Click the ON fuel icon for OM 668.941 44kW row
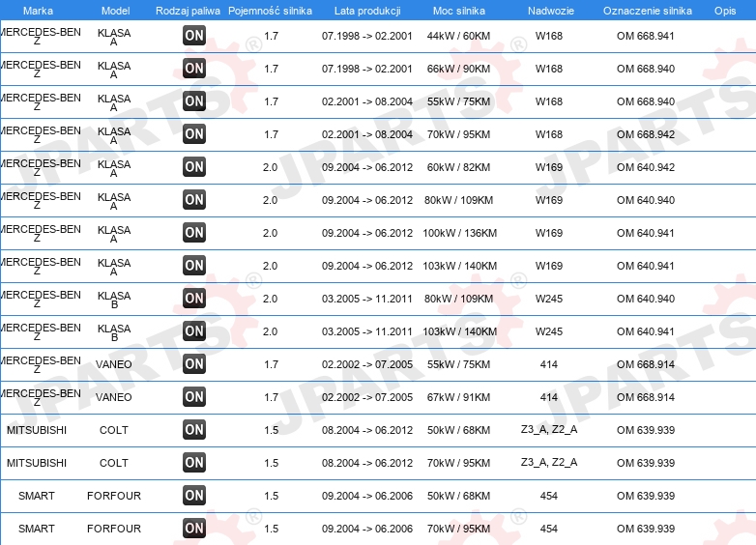The height and width of the screenshot is (545, 756). pyautogui.click(x=194, y=36)
